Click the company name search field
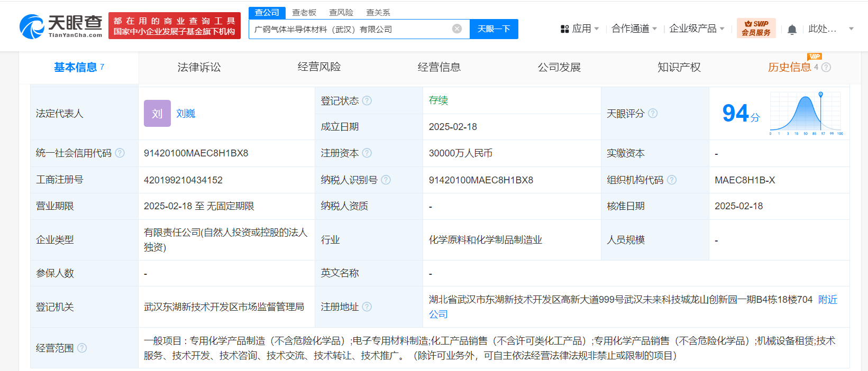 coord(349,29)
